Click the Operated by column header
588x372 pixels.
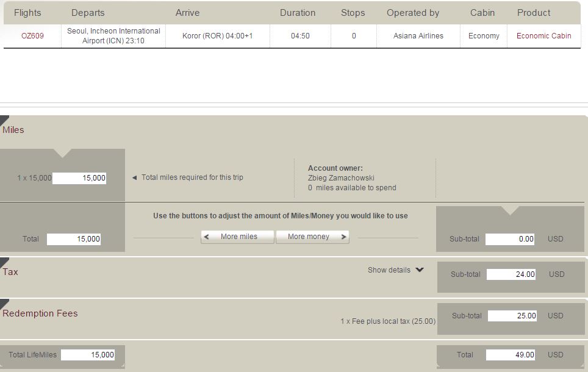pos(413,13)
